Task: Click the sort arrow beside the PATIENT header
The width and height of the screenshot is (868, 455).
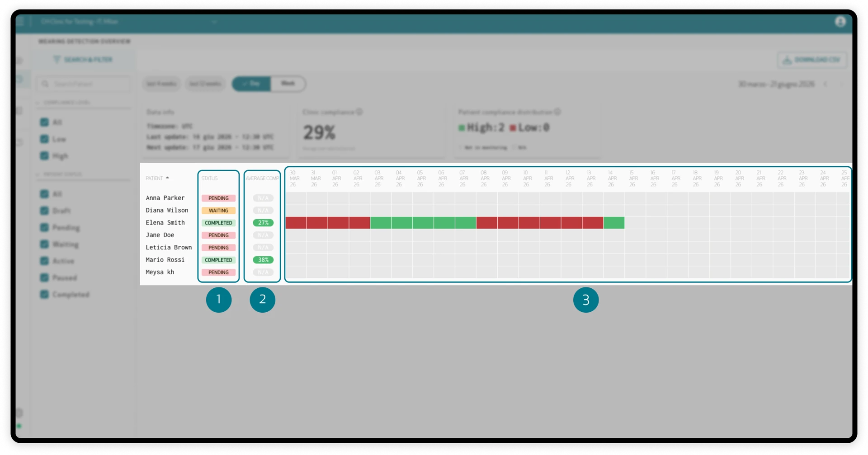Action: (167, 178)
